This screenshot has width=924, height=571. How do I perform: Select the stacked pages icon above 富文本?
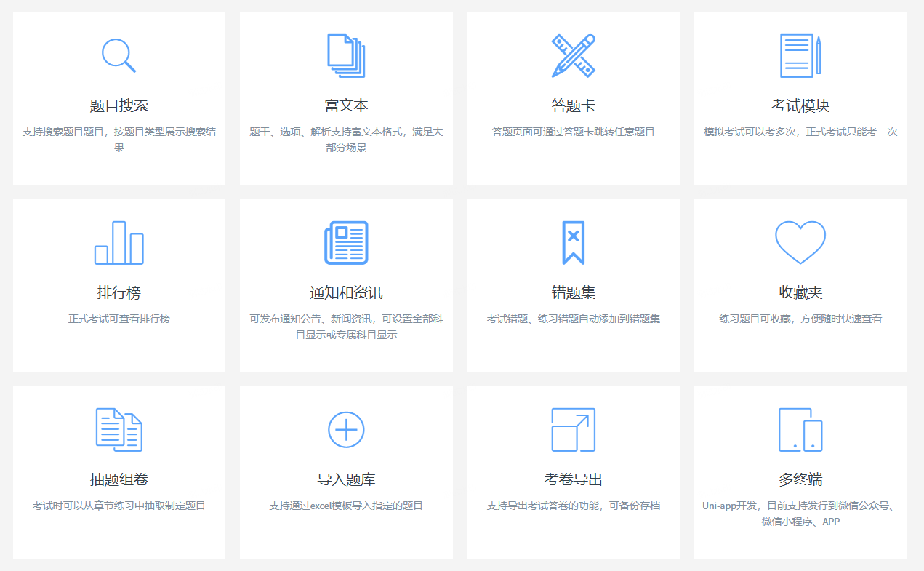[x=346, y=55]
